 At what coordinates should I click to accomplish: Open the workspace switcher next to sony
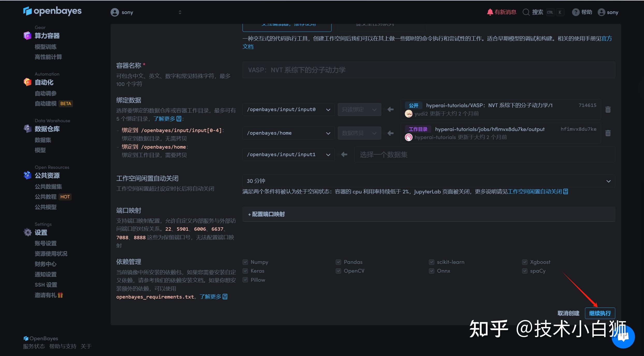(x=180, y=12)
